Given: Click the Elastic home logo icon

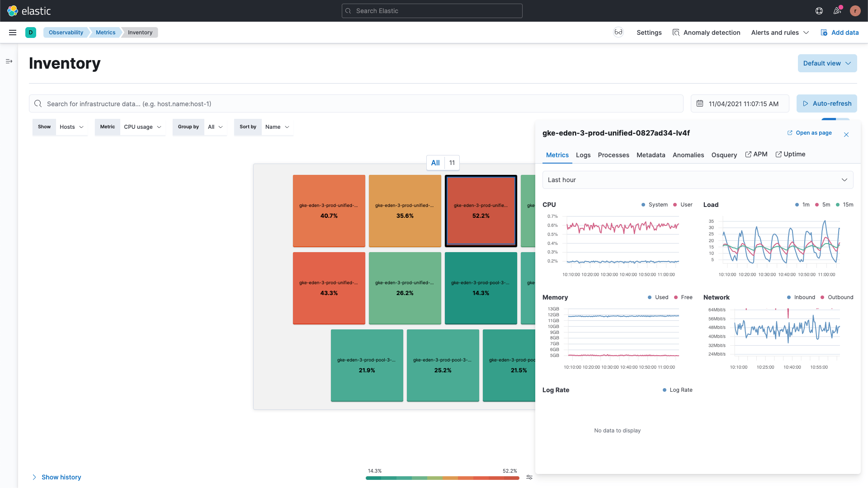Looking at the screenshot, I should point(13,11).
